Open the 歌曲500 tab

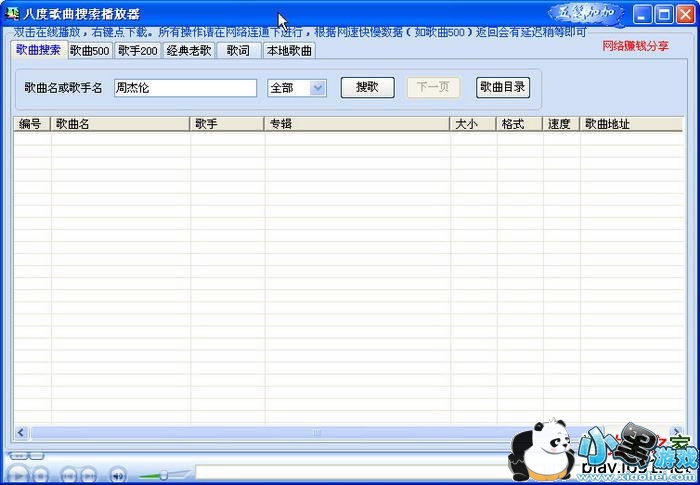(90, 50)
